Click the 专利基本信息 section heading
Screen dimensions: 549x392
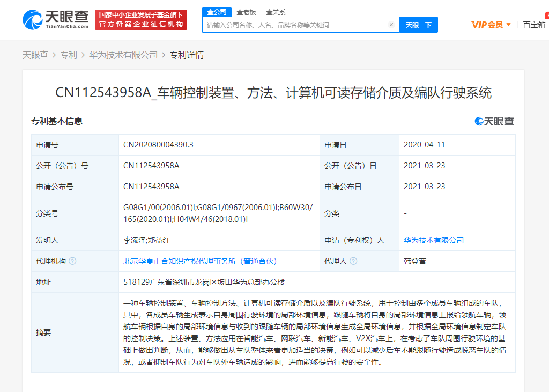pos(57,121)
